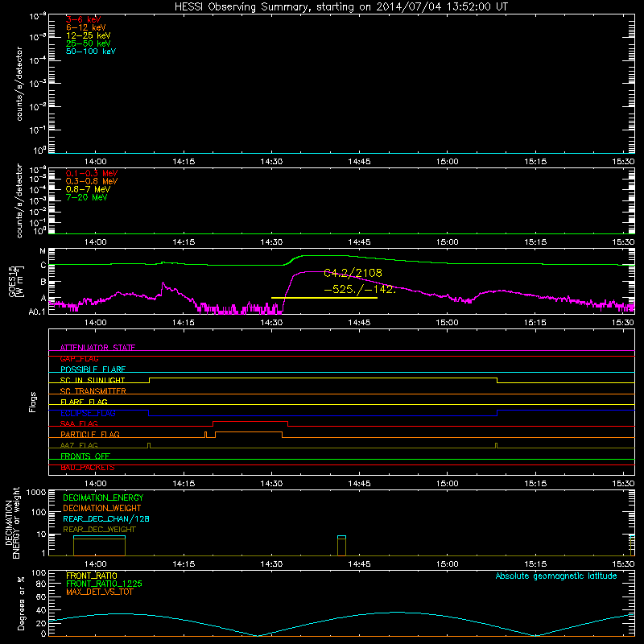This screenshot has height=644, width=644.
Task: Select the yellow 12-25 keV legend label
Action: pyautogui.click(x=89, y=35)
